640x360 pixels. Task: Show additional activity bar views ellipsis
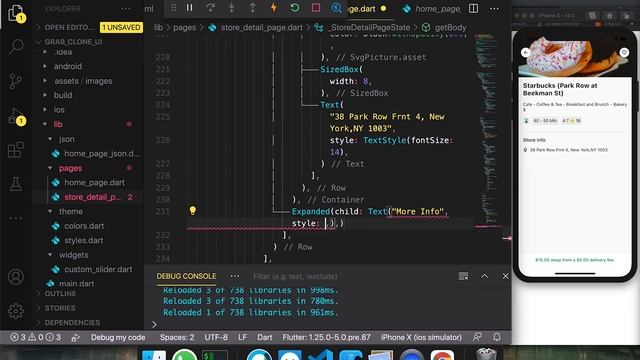[16, 218]
